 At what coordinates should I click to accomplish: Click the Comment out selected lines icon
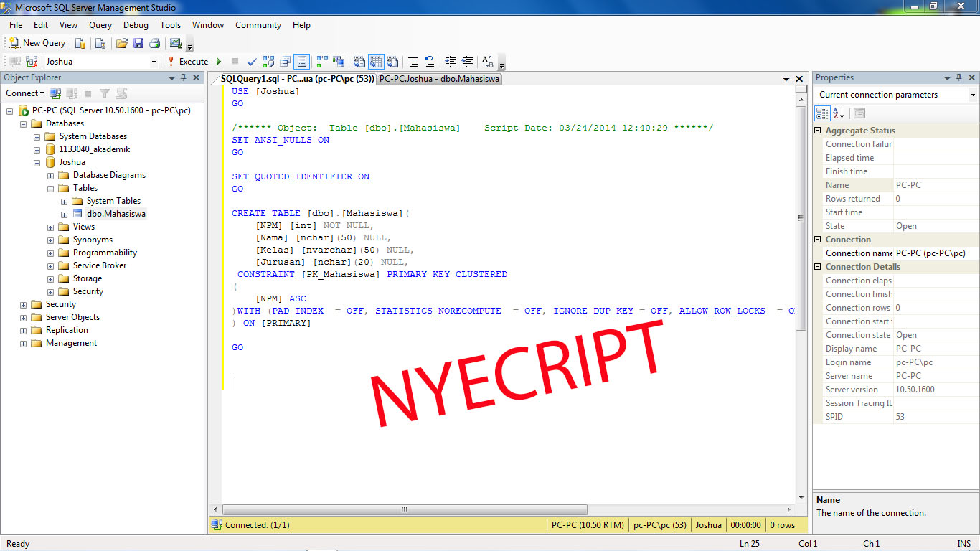click(x=413, y=61)
